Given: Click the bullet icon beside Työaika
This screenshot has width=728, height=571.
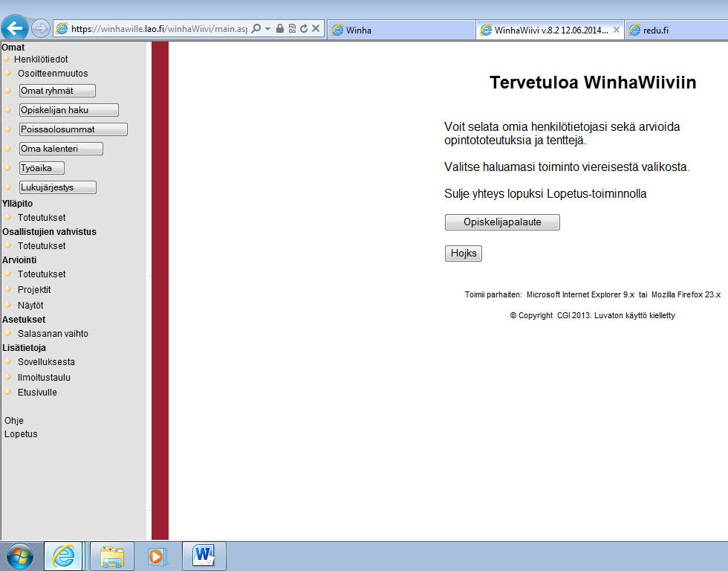Looking at the screenshot, I should tap(8, 168).
